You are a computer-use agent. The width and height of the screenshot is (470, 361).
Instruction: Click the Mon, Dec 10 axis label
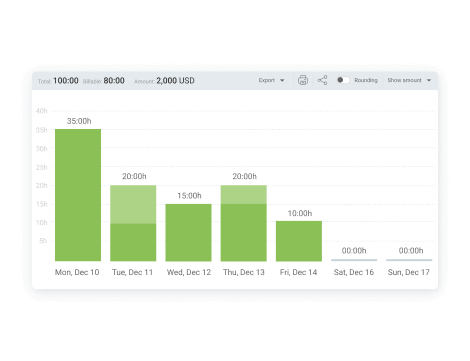[x=77, y=272]
